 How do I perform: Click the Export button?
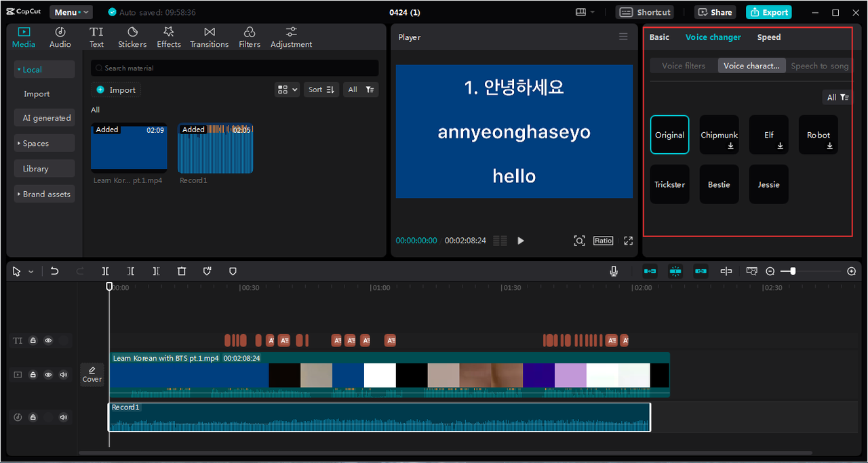click(x=768, y=12)
